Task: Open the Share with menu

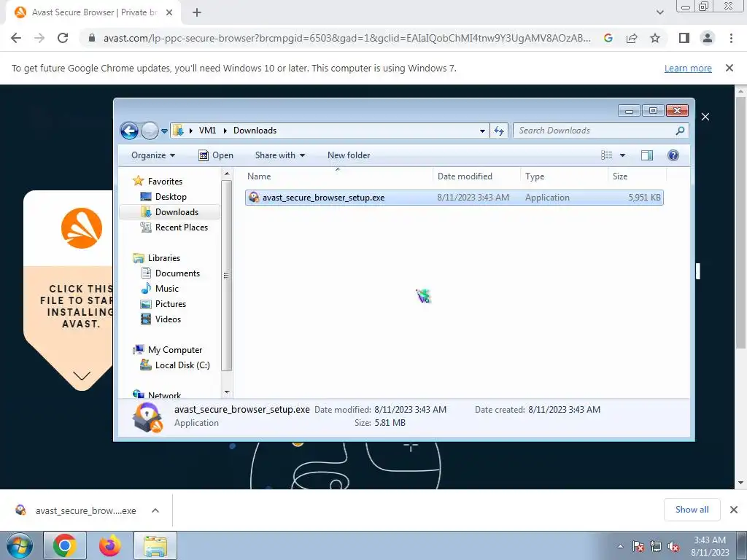Action: (x=280, y=155)
